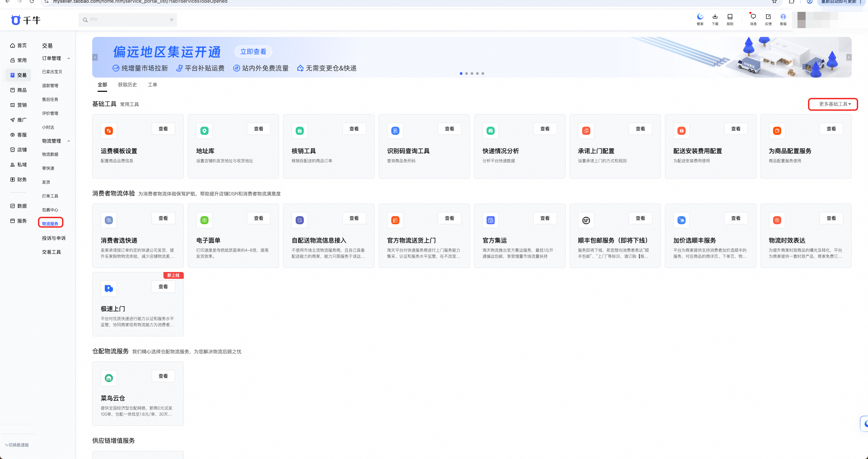Click 查看 on the 运费模板设置 card
Viewport: 868px width, 459px height.
(163, 129)
